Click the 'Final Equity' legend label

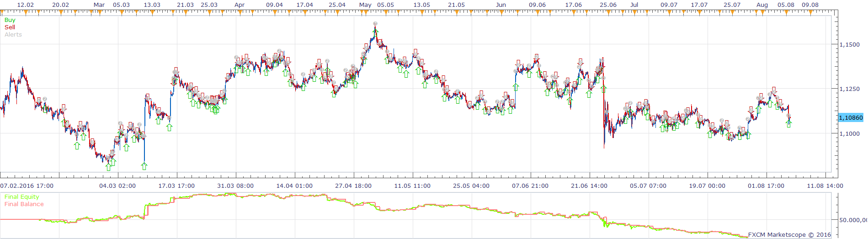(x=22, y=197)
